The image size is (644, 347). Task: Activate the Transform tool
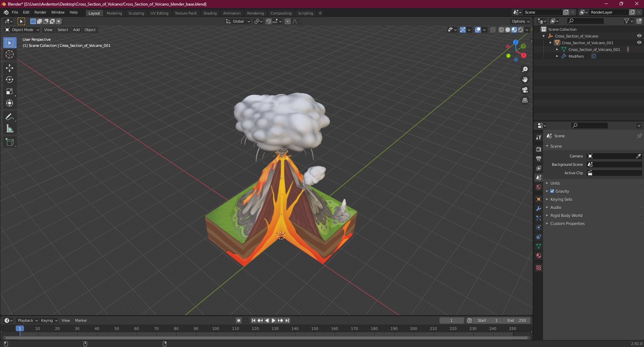pos(10,103)
